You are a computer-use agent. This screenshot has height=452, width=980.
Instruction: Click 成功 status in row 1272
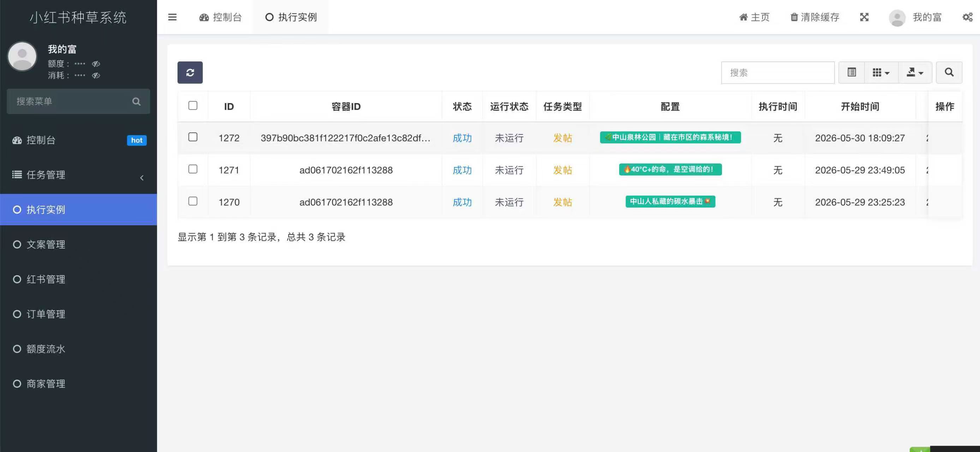462,138
